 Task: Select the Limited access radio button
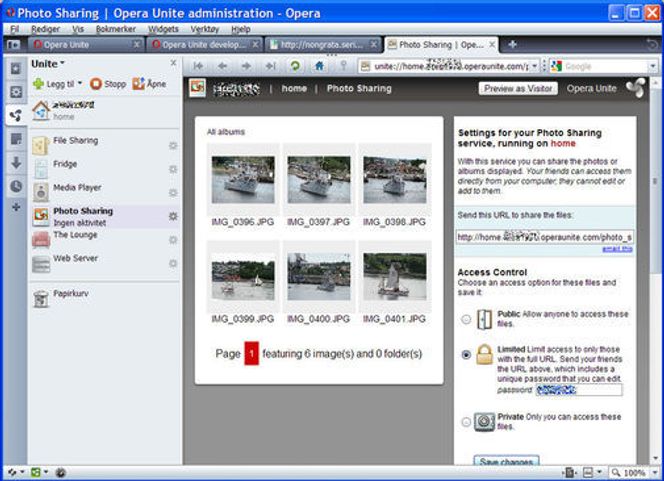tap(466, 354)
